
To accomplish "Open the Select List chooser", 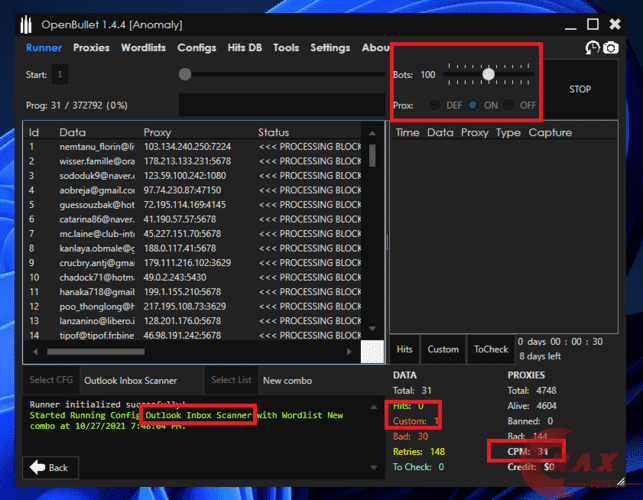I will click(x=231, y=380).
